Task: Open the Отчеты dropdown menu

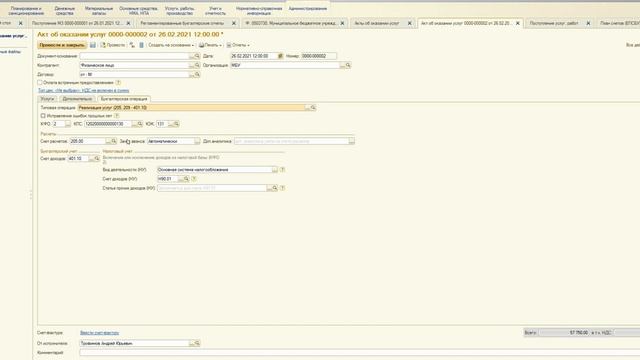Action: pos(238,45)
